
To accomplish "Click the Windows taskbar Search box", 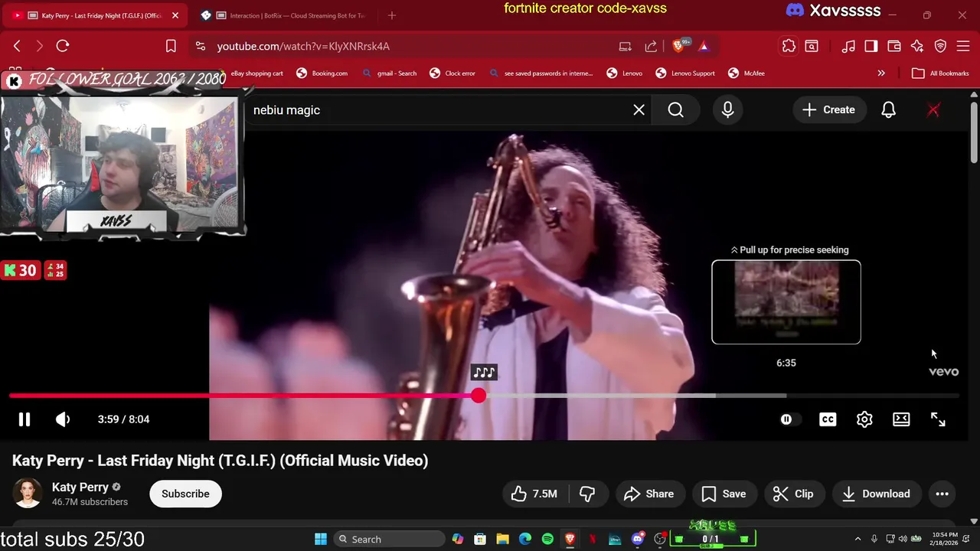I will [x=389, y=539].
